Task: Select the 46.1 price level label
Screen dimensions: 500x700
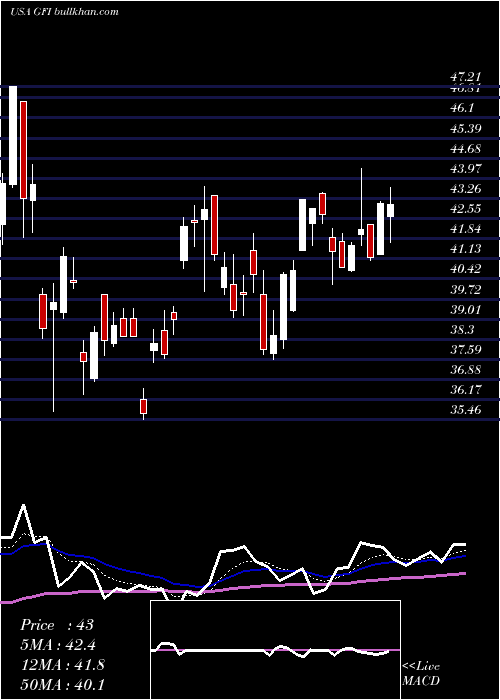Action: [462, 108]
